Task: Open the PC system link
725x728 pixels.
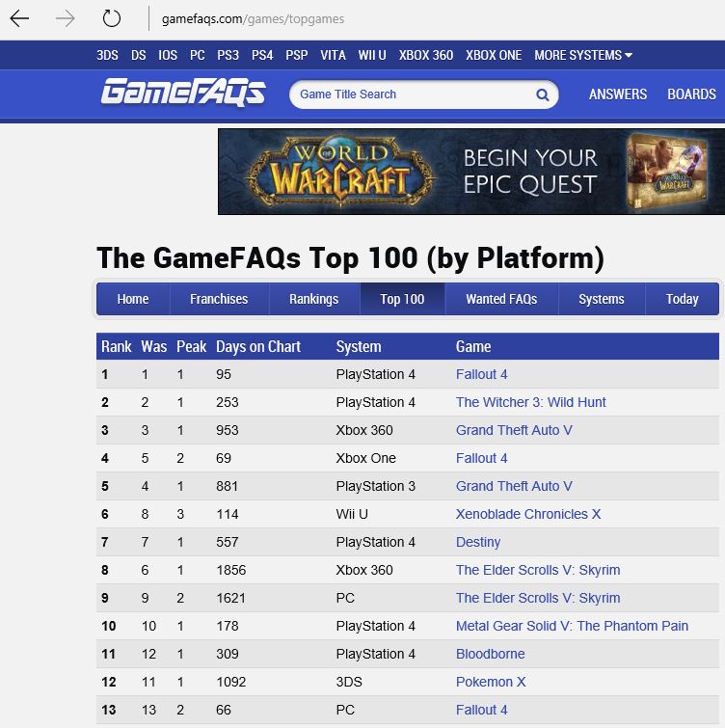Action: point(198,55)
